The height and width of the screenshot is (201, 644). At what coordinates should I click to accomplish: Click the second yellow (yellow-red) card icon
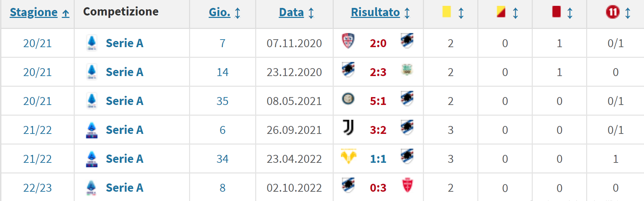[501, 12]
